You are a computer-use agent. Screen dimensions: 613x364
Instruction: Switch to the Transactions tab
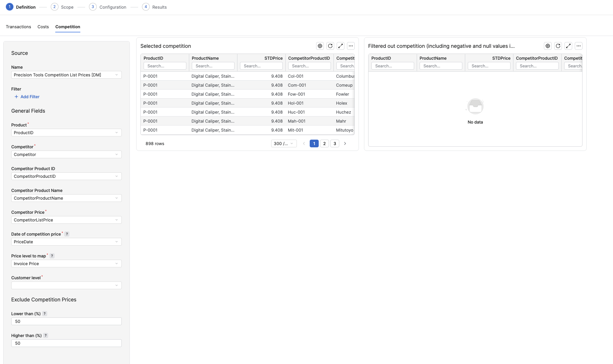(18, 27)
